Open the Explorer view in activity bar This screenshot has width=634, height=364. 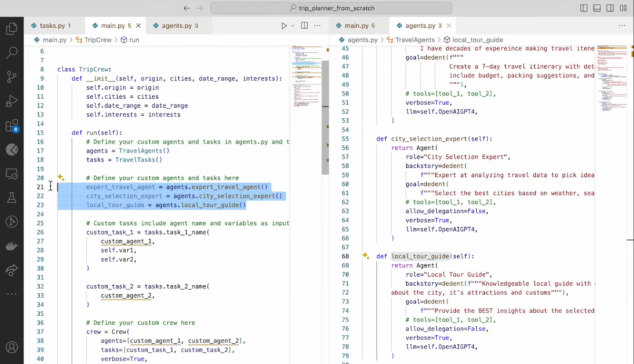click(12, 29)
